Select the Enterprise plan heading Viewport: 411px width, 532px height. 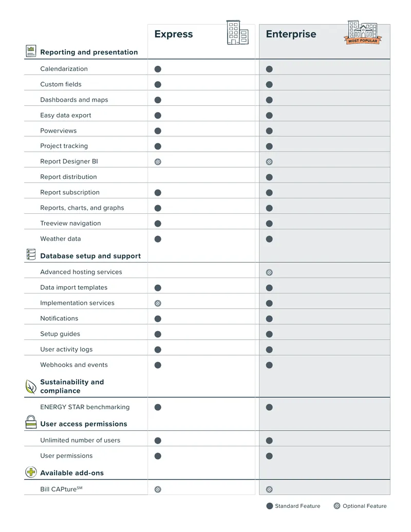point(291,34)
